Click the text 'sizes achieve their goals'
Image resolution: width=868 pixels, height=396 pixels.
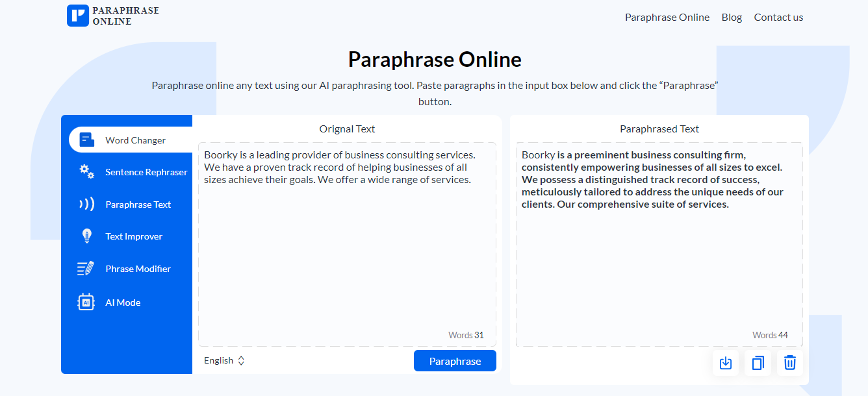tap(259, 180)
